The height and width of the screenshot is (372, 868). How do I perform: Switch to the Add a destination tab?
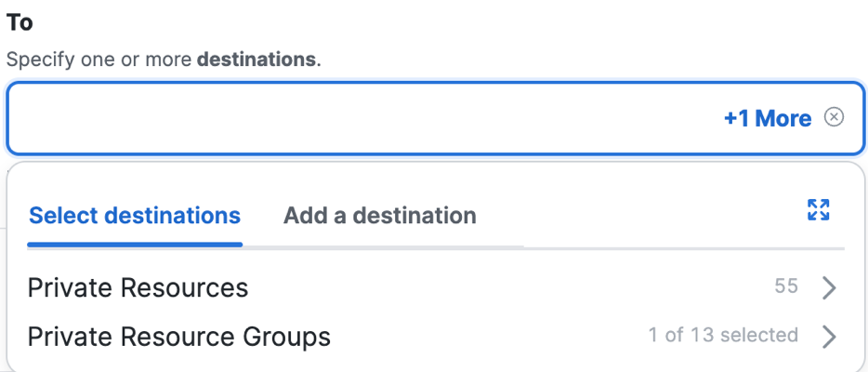[380, 215]
